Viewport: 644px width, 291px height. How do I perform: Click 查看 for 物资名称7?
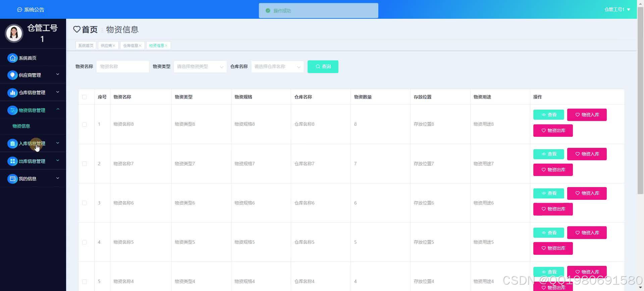(x=549, y=154)
